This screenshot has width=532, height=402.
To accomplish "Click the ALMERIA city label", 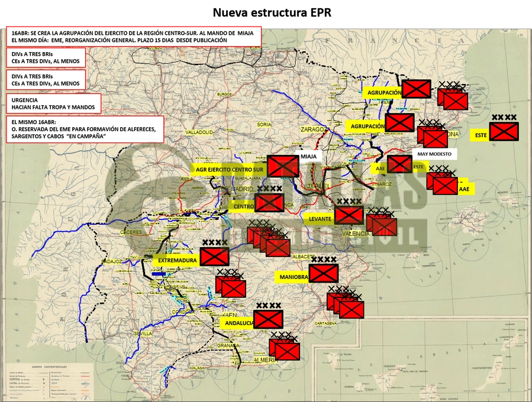I will (x=265, y=360).
